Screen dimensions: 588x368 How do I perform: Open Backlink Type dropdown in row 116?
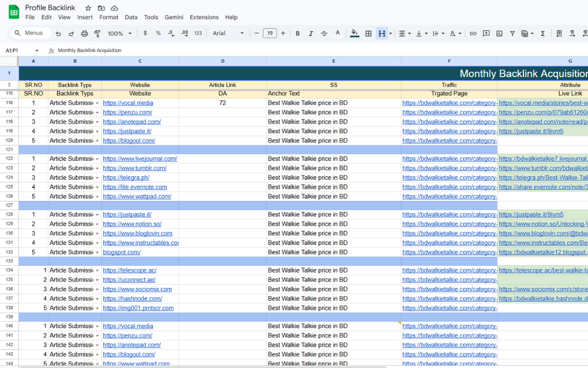[97, 103]
